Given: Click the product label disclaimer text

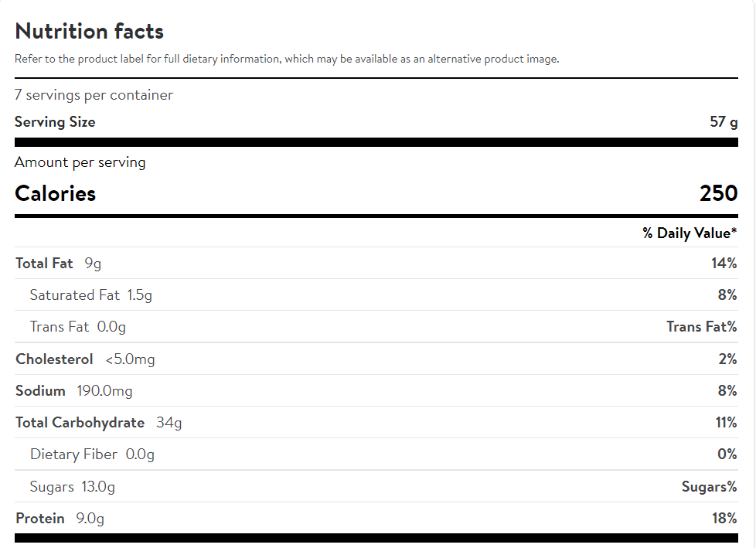Looking at the screenshot, I should [x=286, y=60].
